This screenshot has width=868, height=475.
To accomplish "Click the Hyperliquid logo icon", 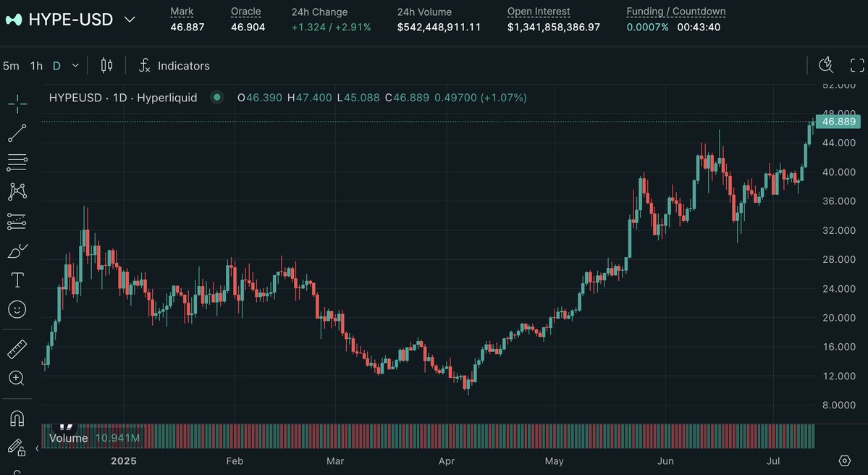I will pyautogui.click(x=14, y=20).
